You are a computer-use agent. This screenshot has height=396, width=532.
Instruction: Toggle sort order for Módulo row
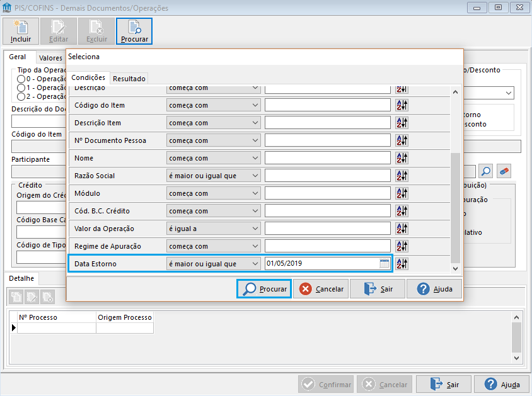[x=402, y=193]
